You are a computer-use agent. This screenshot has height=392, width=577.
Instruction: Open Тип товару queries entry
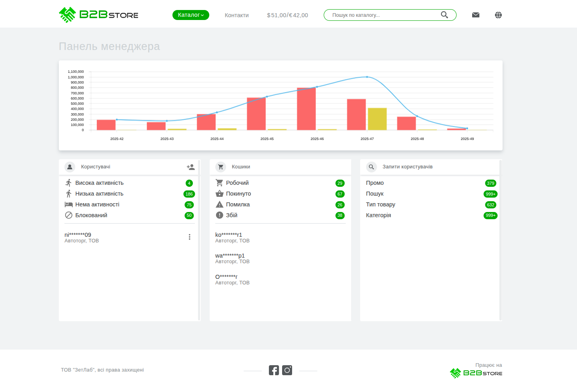[x=380, y=204]
